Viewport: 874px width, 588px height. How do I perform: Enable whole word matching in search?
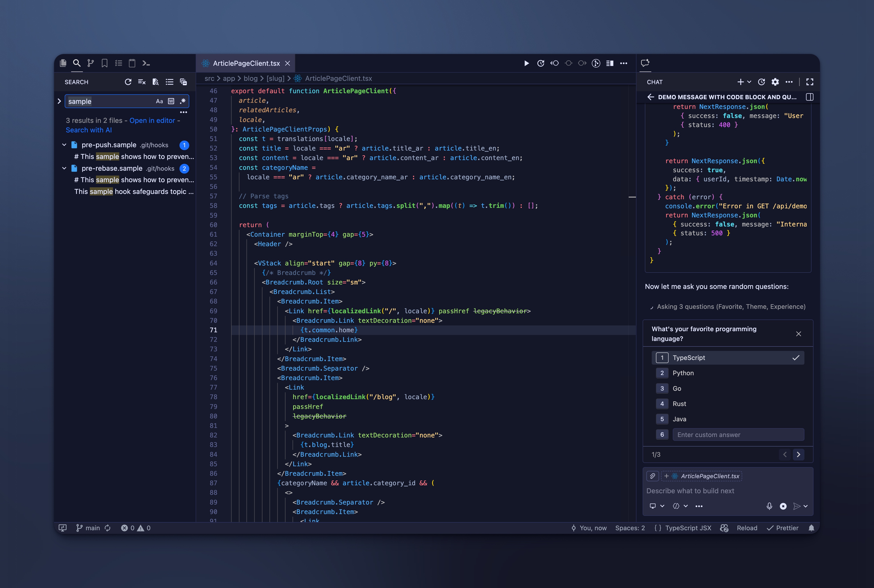[171, 101]
